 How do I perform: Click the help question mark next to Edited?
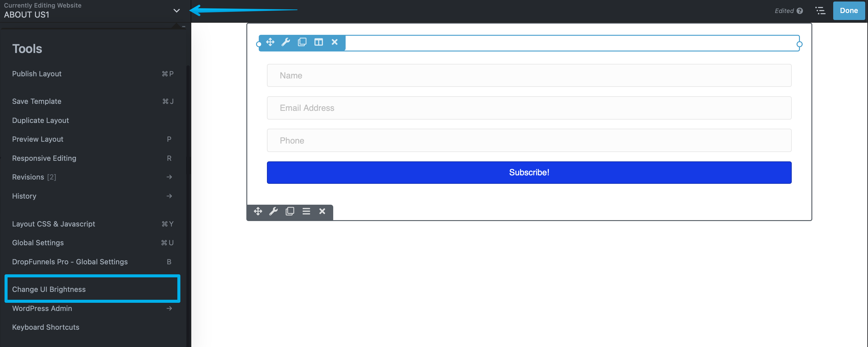tap(800, 11)
